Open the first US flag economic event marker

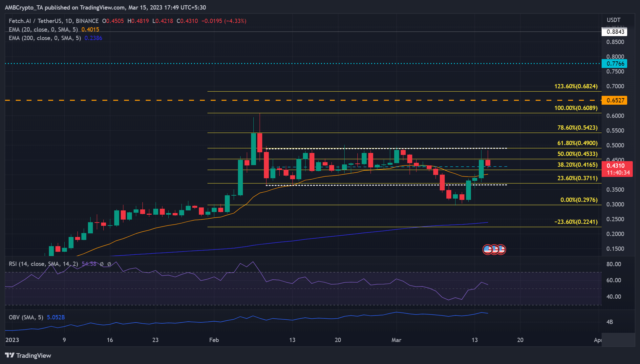pos(488,249)
